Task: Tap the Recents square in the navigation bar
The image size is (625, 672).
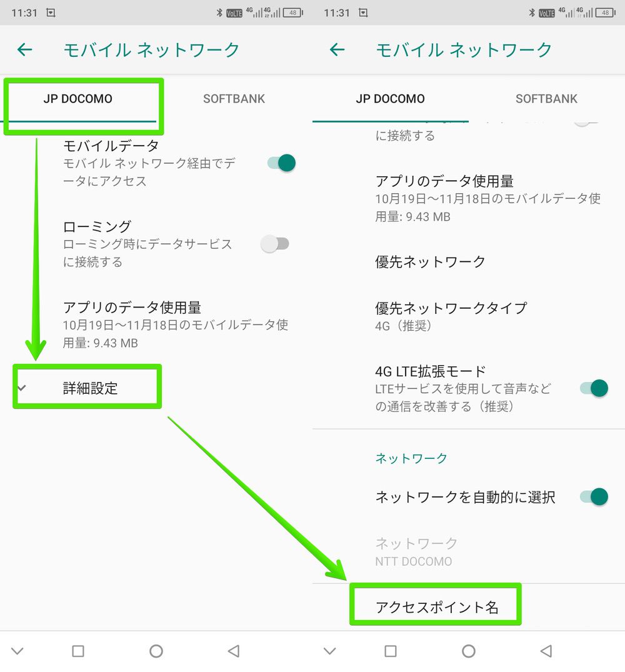Action: 78,651
